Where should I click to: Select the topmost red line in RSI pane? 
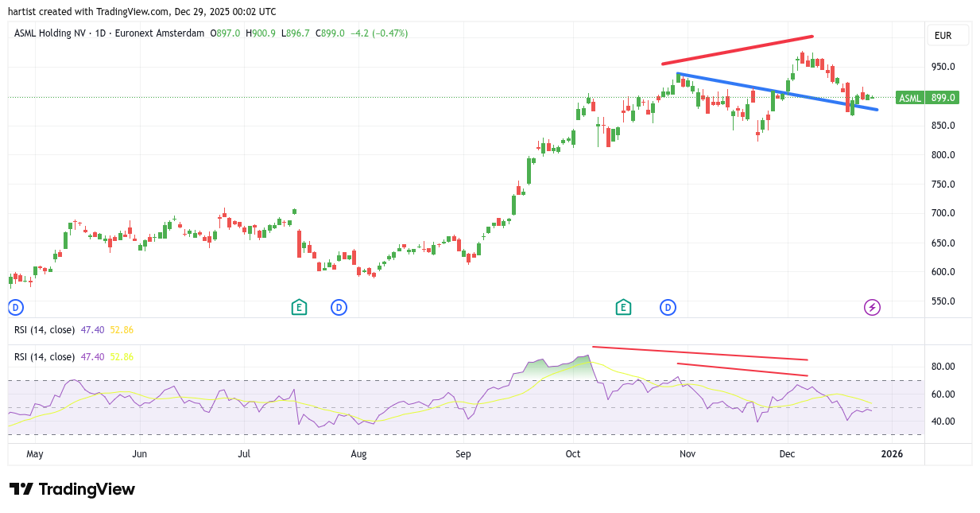[699, 353]
